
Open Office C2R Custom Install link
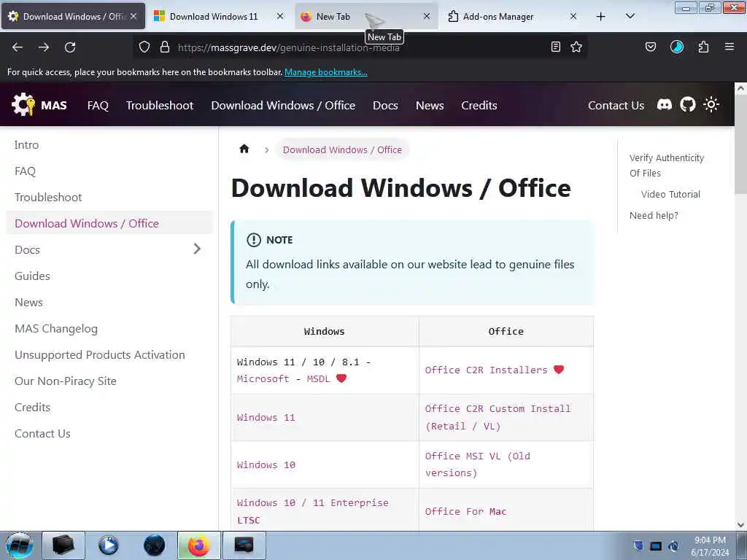coord(498,417)
